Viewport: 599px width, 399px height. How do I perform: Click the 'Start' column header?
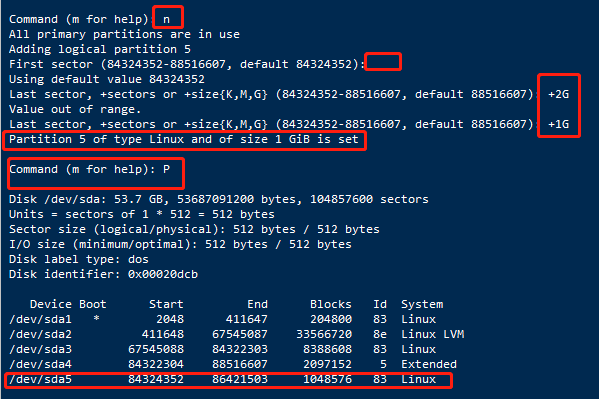166,304
